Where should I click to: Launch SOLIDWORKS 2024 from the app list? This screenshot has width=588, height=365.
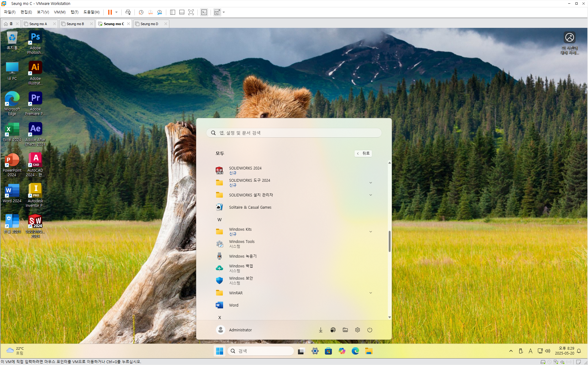click(x=245, y=170)
